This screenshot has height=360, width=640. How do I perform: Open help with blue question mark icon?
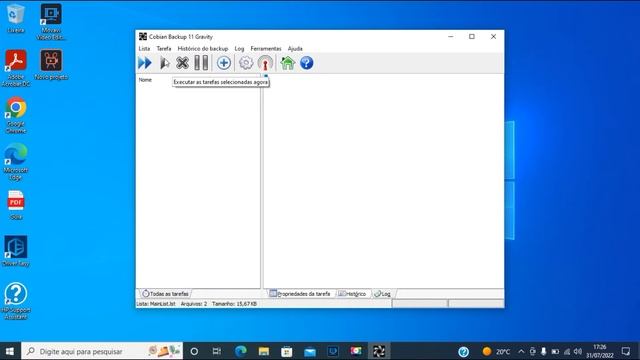(307, 63)
